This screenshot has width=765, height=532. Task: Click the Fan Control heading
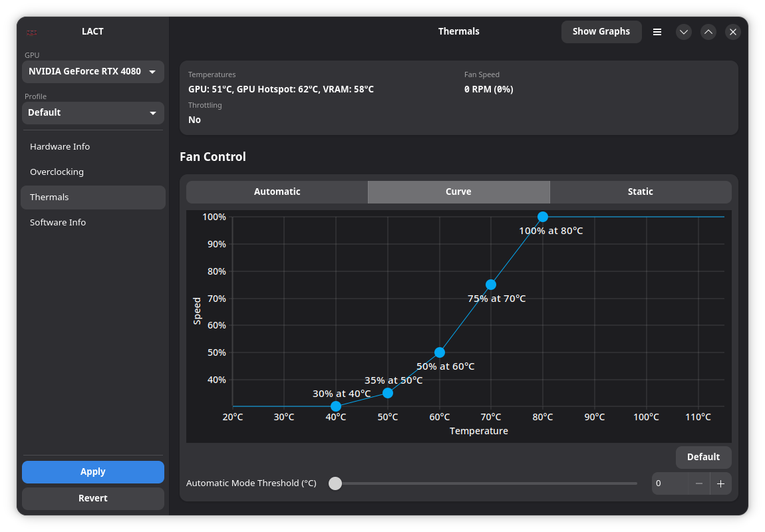point(213,156)
